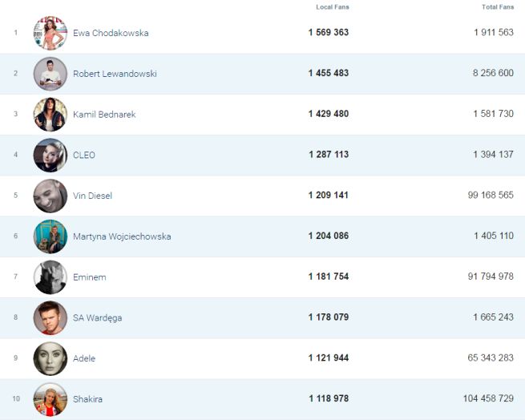Open the profile picture in the second-ranked row
Image resolution: width=525 pixels, height=420 pixels.
[50, 74]
